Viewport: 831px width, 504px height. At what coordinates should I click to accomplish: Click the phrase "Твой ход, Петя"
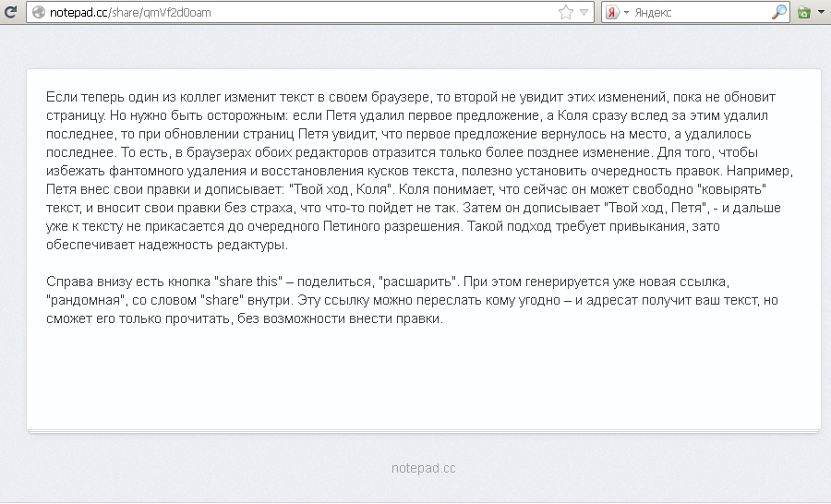pyautogui.click(x=656, y=208)
